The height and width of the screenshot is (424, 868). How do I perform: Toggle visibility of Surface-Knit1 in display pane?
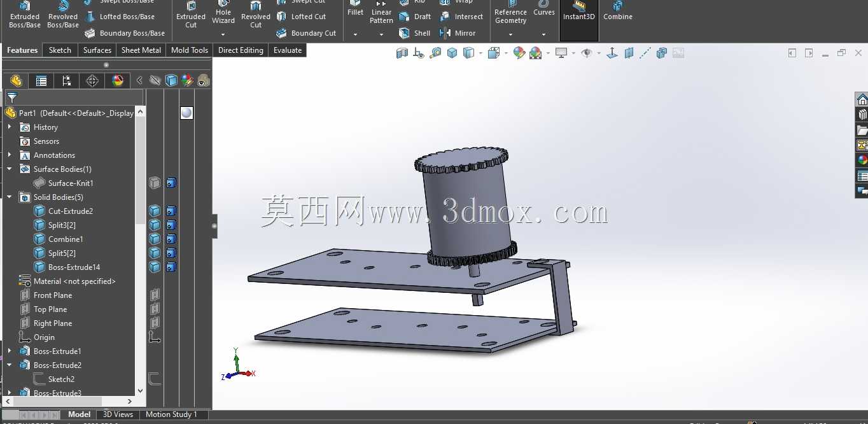coord(155,183)
